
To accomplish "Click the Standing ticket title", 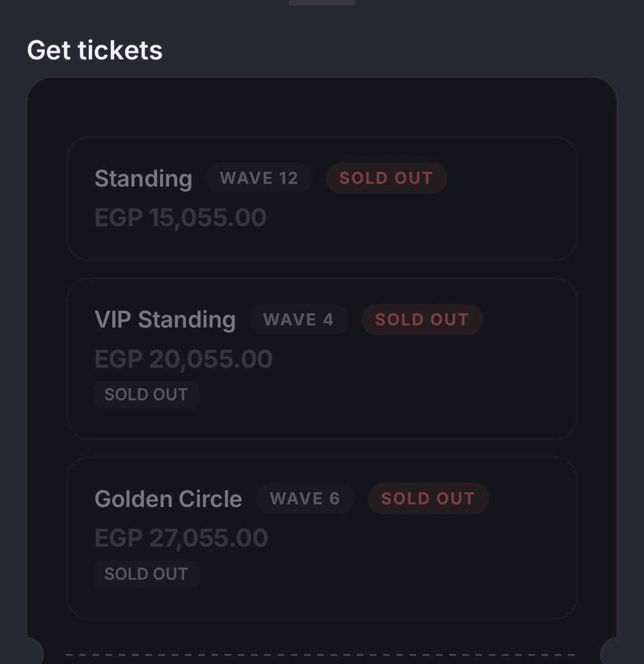I will coord(143,179).
